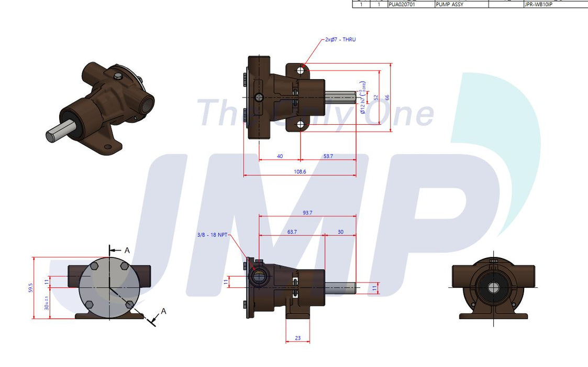Select the 3/8 - 18 NPT thread callout
Viewport: 588px width, 367px height.
tap(212, 235)
